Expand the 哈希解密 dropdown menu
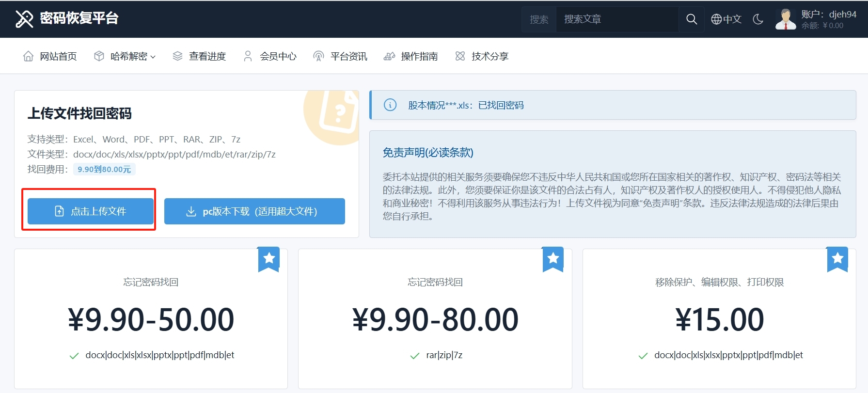The width and height of the screenshot is (868, 393). pos(125,57)
